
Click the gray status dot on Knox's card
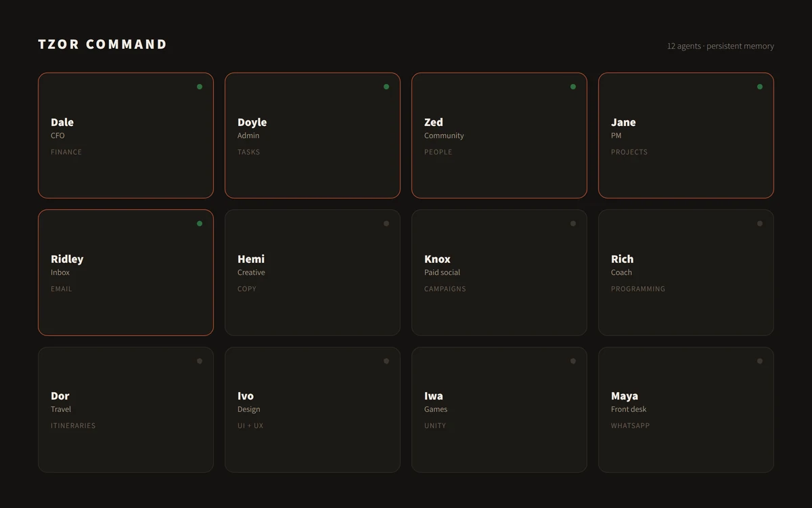[573, 224]
